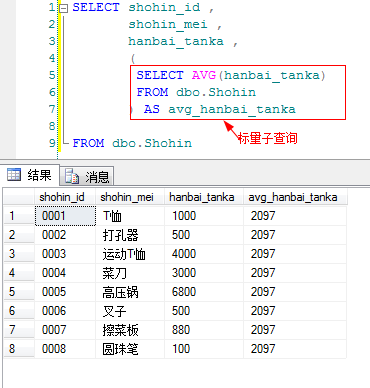Screen dimensions: 370x388
Task: Click the results grid icon on 结果 tab
Action: (x=14, y=174)
